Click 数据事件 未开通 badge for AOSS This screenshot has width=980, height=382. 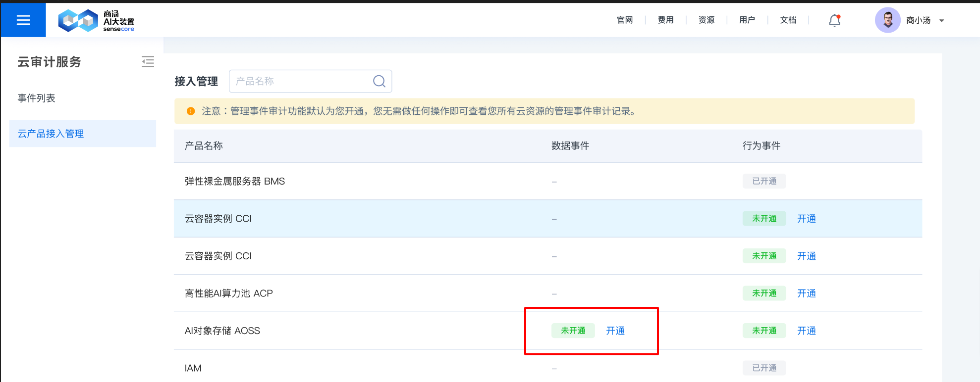point(573,331)
